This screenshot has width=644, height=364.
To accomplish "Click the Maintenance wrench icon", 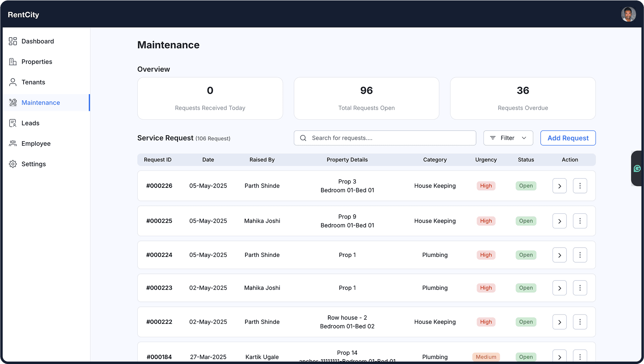I will (x=13, y=103).
